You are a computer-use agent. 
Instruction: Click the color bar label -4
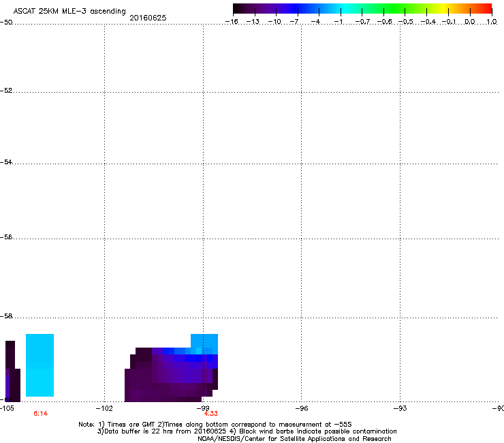click(315, 22)
